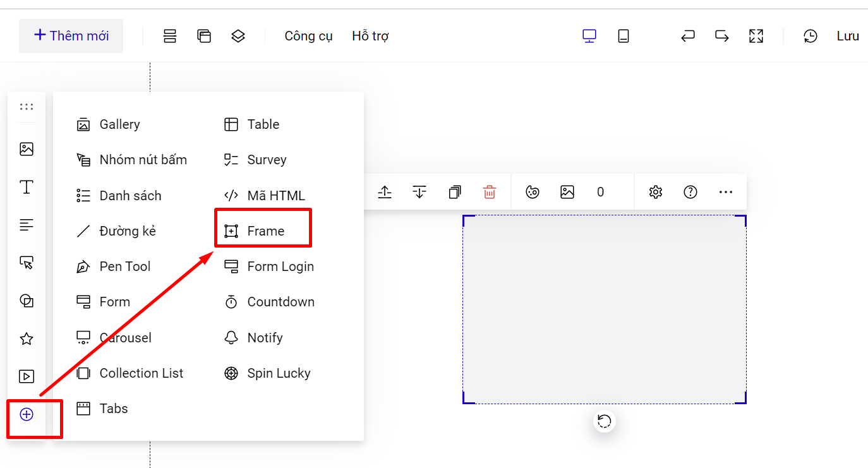
Task: Select Frame from the elements menu
Action: click(264, 231)
